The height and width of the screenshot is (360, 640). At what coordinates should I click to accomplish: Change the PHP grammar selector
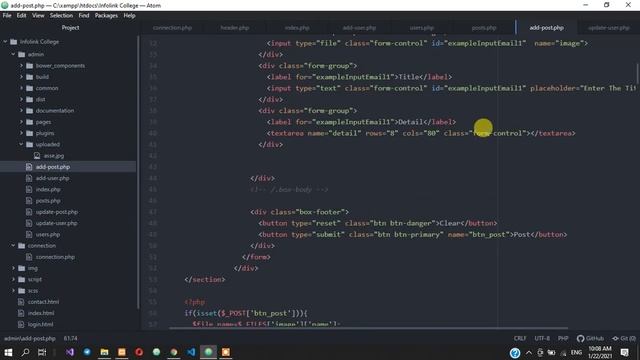563,338
